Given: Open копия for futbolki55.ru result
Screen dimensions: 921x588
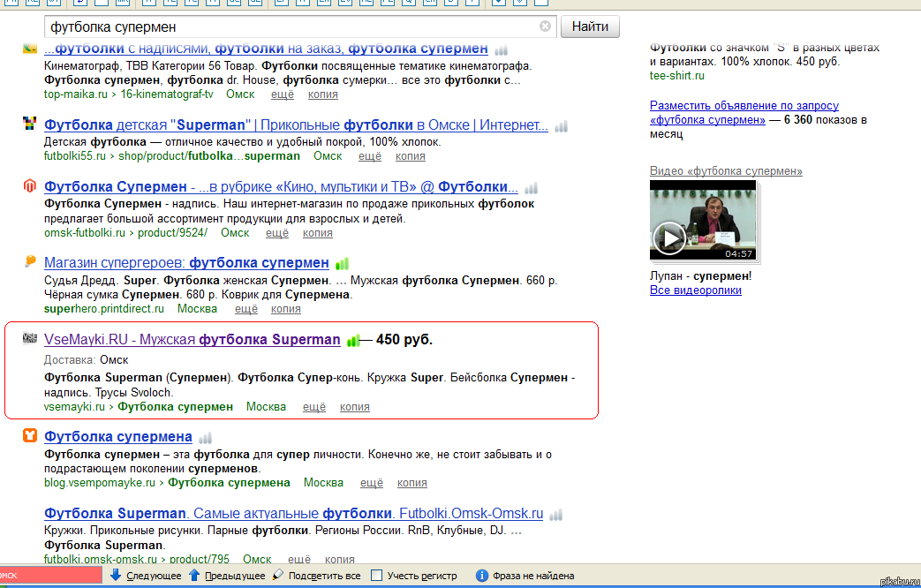Looking at the screenshot, I should (x=411, y=156).
